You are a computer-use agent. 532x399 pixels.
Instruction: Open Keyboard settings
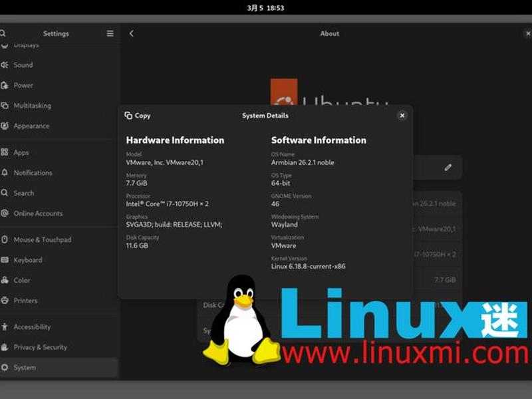tap(59, 260)
